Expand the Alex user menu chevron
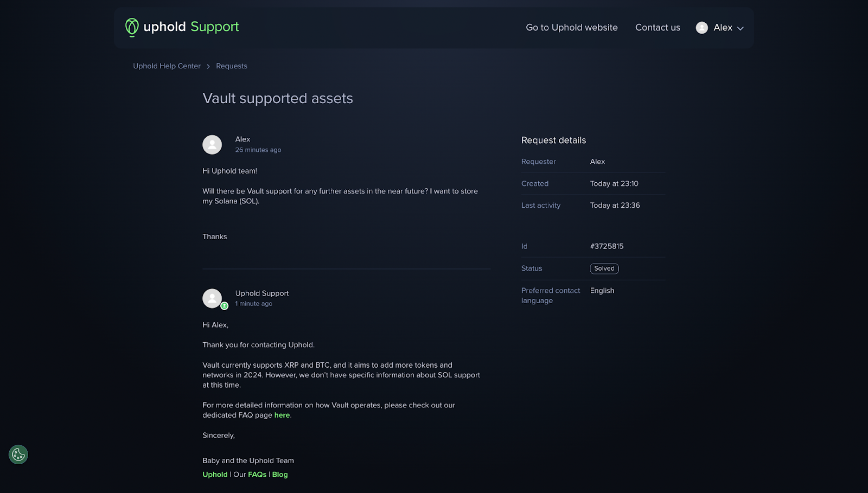868x493 pixels. tap(740, 28)
